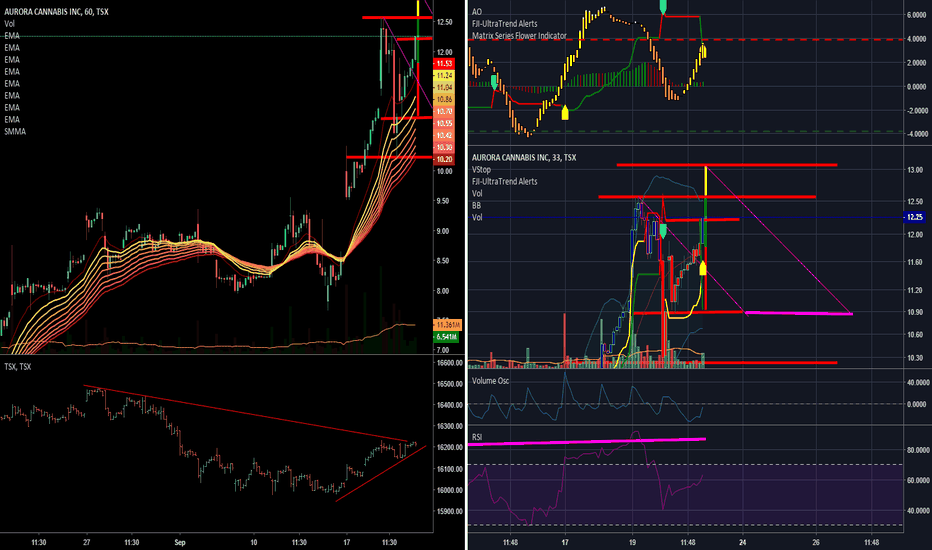Click the green 6.541M volume tag
The height and width of the screenshot is (550, 932).
446,337
